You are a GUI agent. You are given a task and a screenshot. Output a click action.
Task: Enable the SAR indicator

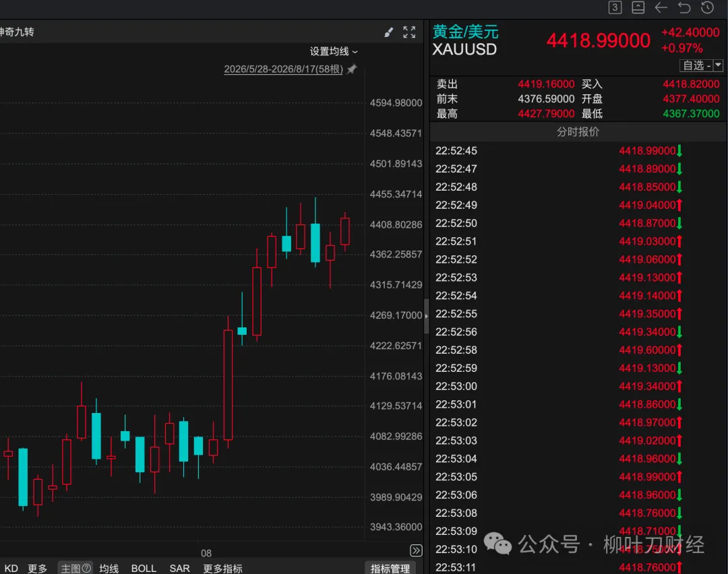(x=179, y=569)
